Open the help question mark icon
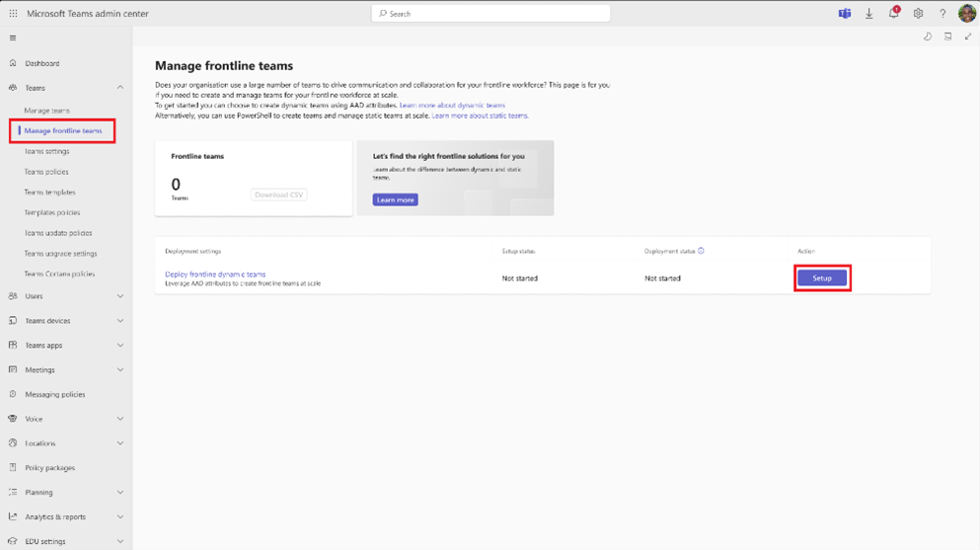 tap(942, 13)
